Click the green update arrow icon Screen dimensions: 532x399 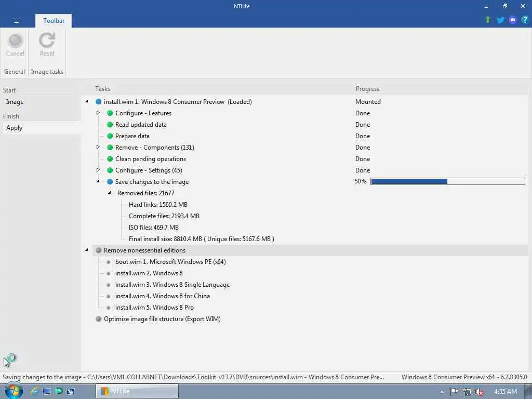488,20
